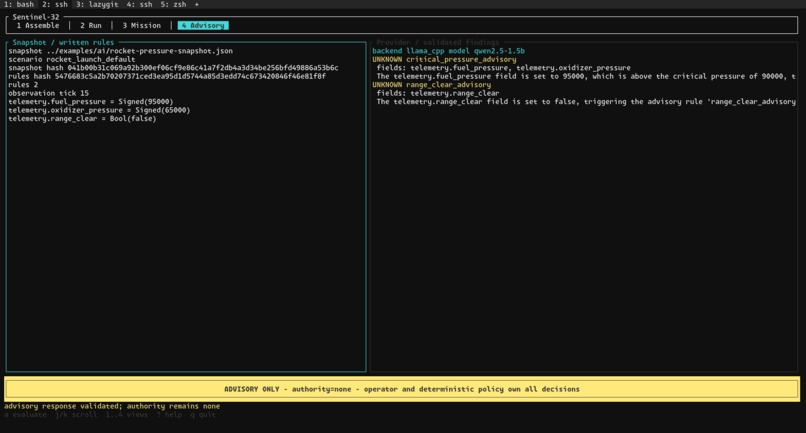Click the dimmed Provider / validated findings title
The image size is (806, 433).
[437, 42]
